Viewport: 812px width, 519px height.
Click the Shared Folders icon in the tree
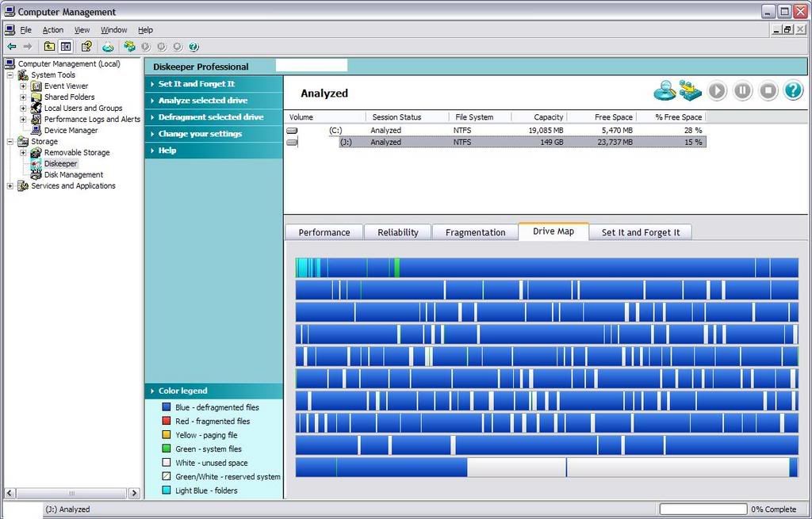[x=36, y=97]
